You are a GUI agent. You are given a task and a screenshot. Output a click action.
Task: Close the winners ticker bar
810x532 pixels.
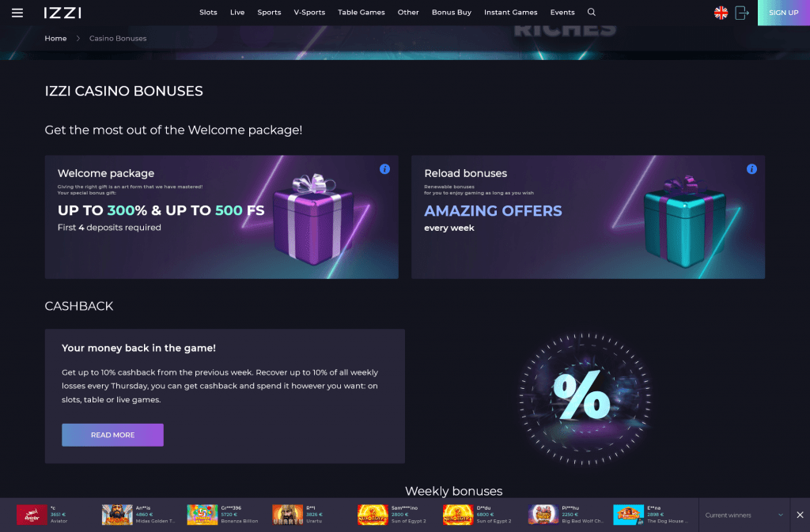pyautogui.click(x=800, y=515)
